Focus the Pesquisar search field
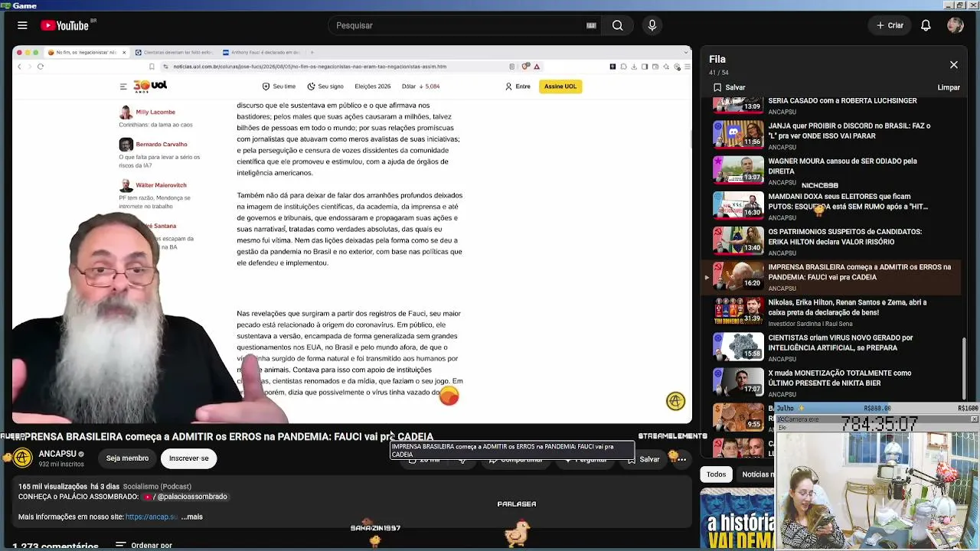The image size is (980, 551). click(459, 25)
